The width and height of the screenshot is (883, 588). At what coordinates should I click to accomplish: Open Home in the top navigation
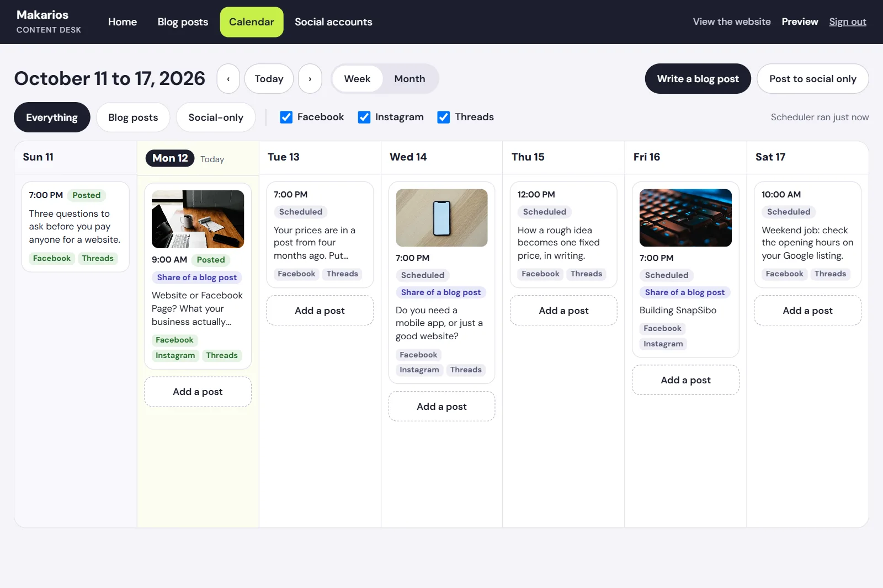(x=123, y=22)
